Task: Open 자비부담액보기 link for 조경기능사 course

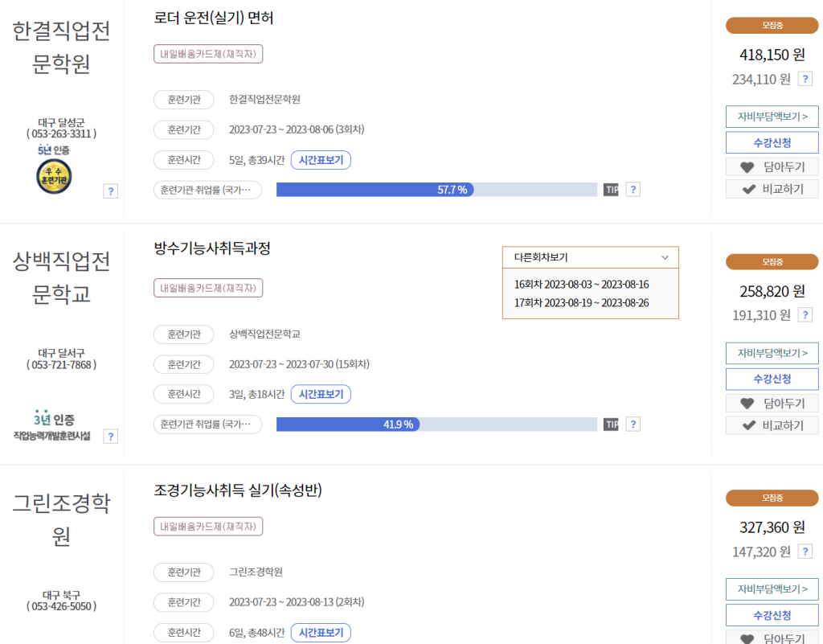Action: click(x=772, y=589)
